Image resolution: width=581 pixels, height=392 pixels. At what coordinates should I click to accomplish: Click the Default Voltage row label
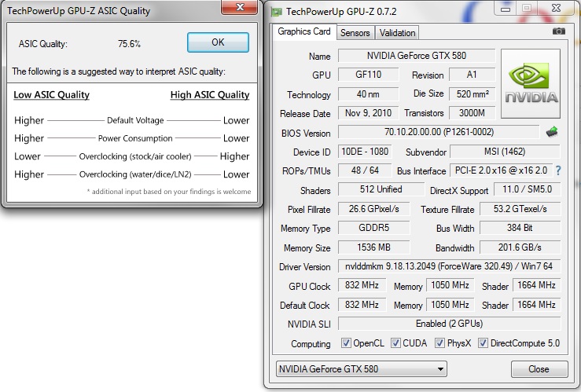[x=135, y=120]
